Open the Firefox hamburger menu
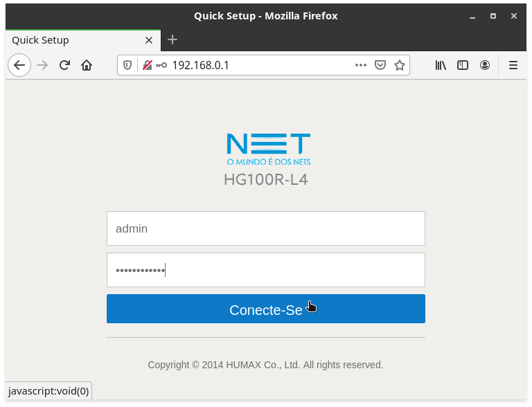The image size is (532, 407). (x=513, y=65)
